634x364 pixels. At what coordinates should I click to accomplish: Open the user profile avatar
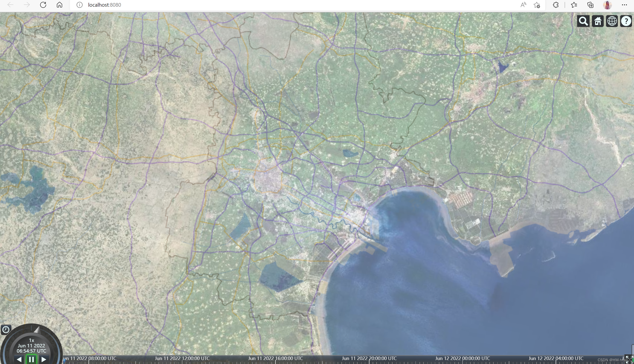[x=607, y=5]
